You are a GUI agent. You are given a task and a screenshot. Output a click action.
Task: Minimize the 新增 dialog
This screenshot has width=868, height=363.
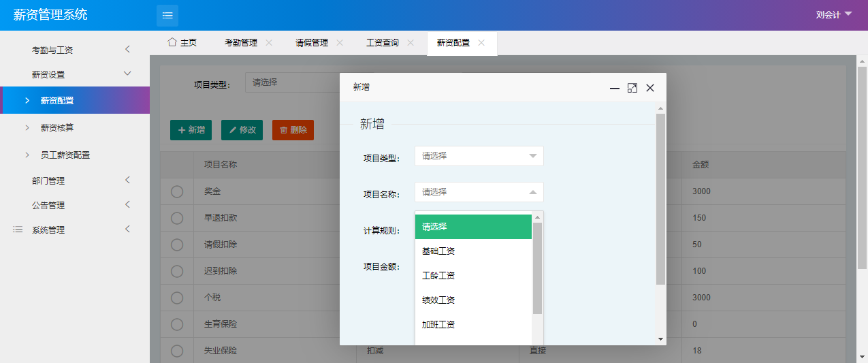point(614,88)
